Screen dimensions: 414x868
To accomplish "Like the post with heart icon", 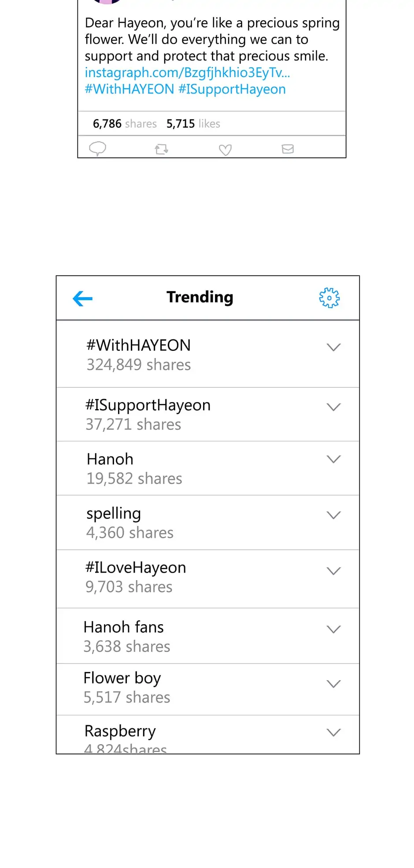I will 225,150.
